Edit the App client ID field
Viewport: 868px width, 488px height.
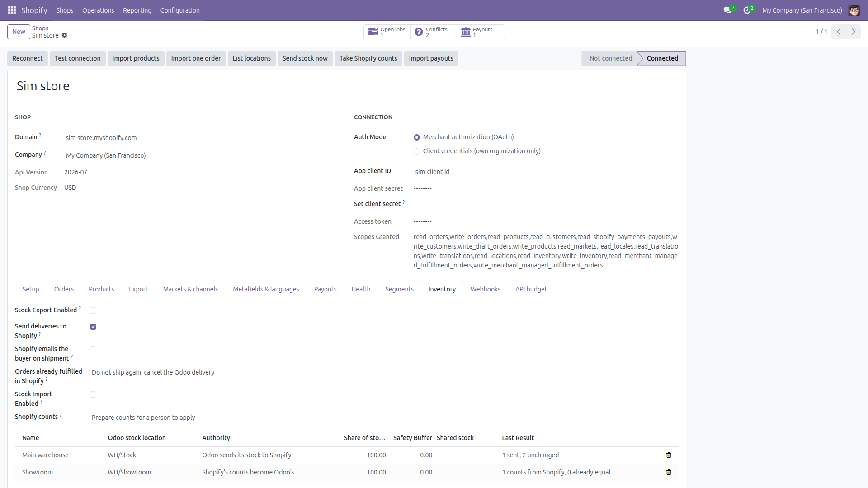546,172
